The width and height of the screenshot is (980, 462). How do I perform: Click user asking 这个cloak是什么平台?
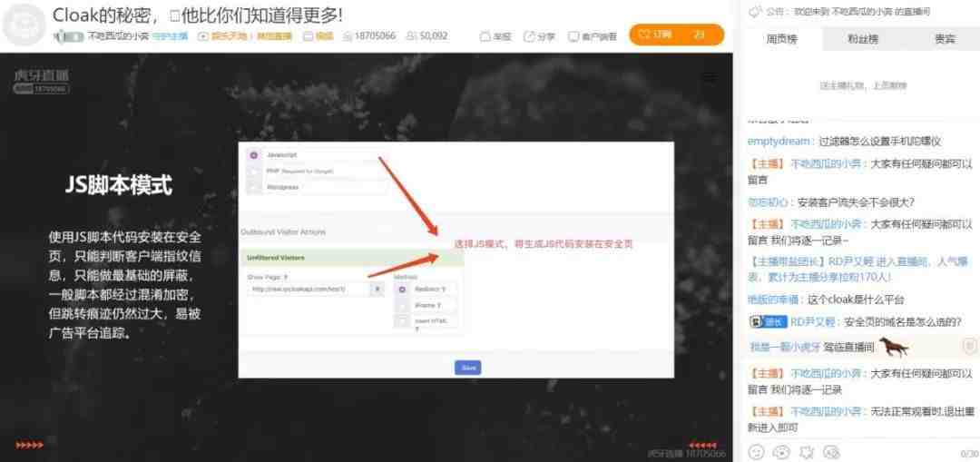(x=774, y=300)
